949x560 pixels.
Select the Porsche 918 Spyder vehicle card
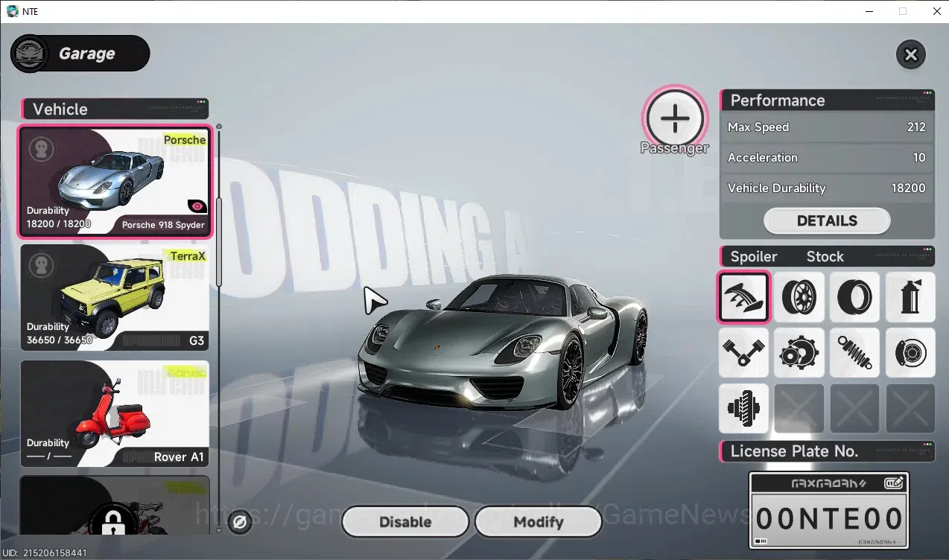click(115, 182)
